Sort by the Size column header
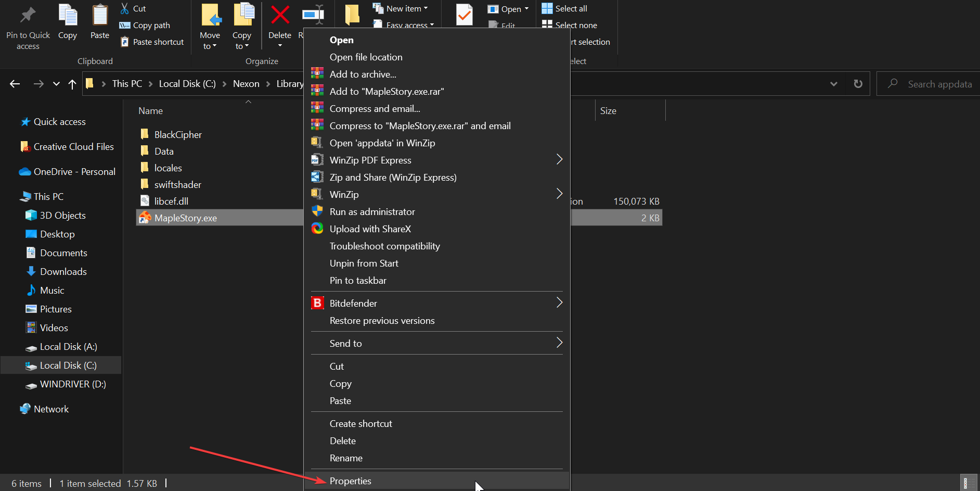Viewport: 980px width, 491px height. click(x=608, y=111)
